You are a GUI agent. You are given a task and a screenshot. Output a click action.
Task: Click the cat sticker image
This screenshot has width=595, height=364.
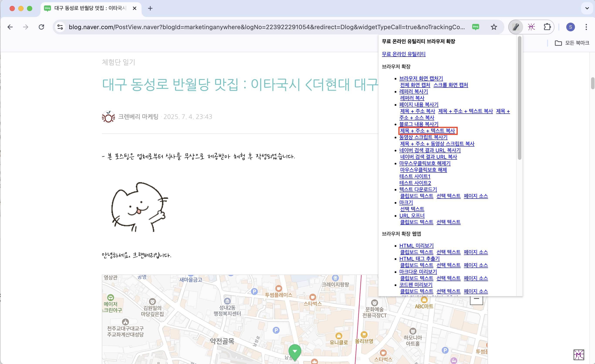[x=139, y=207]
